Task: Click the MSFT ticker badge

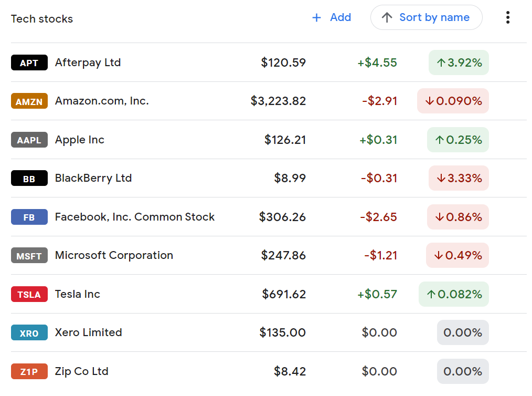Action: (x=29, y=255)
